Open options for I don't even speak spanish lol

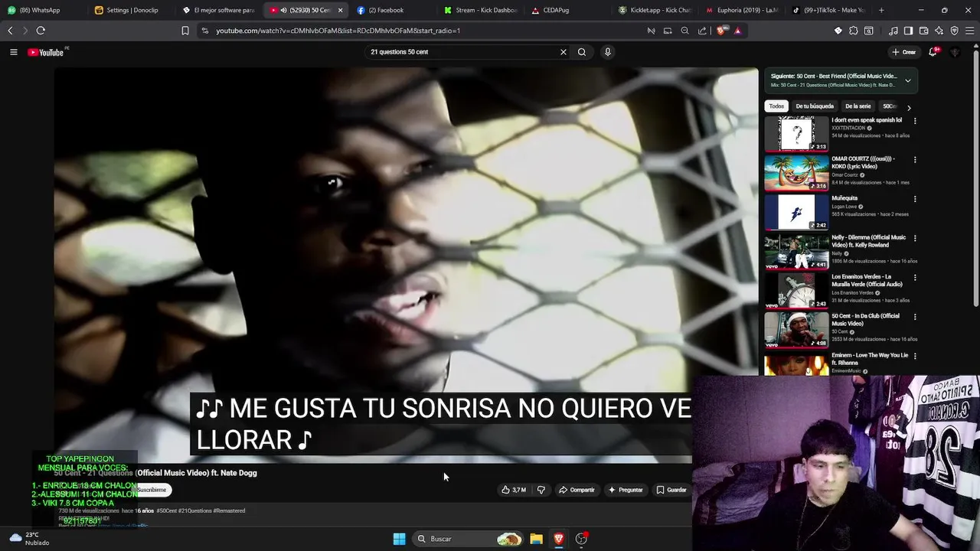coord(914,121)
